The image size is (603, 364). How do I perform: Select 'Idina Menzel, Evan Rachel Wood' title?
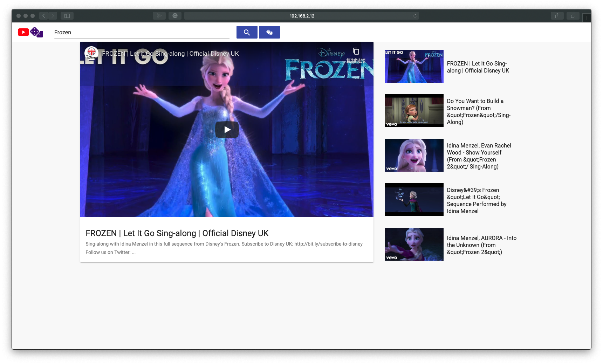pyautogui.click(x=479, y=156)
